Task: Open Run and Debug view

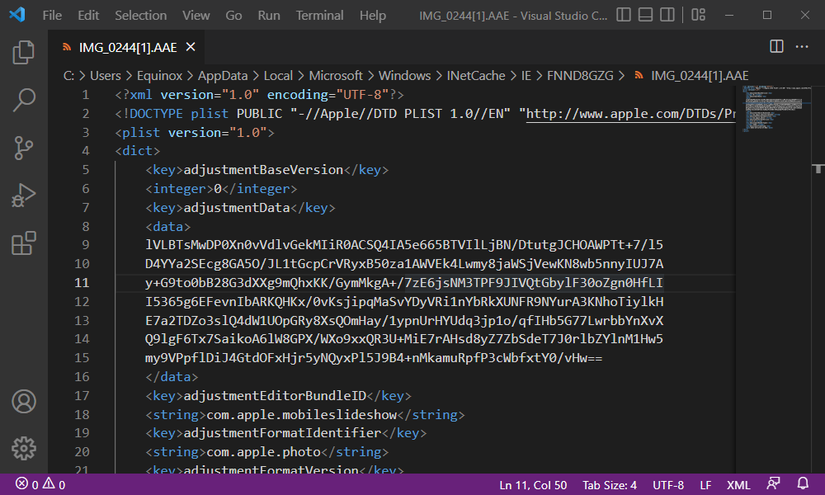Action: (23, 196)
